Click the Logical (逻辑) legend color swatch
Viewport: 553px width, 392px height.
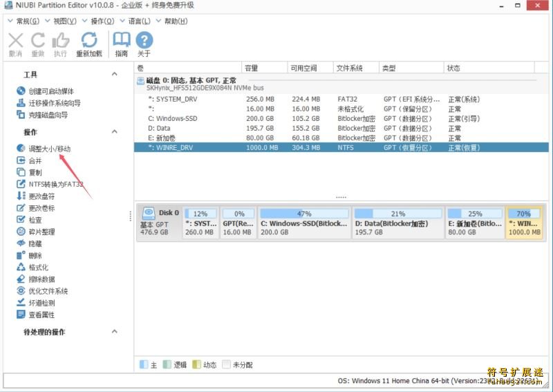167,364
